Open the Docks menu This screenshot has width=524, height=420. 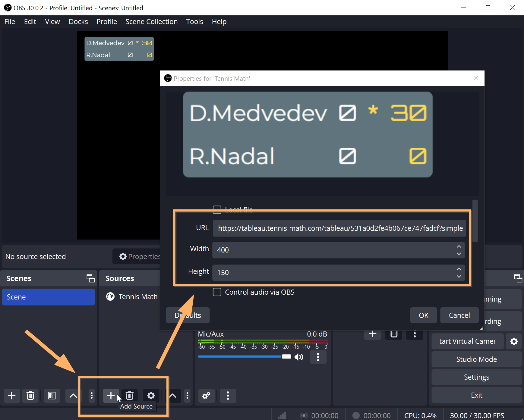(x=78, y=22)
